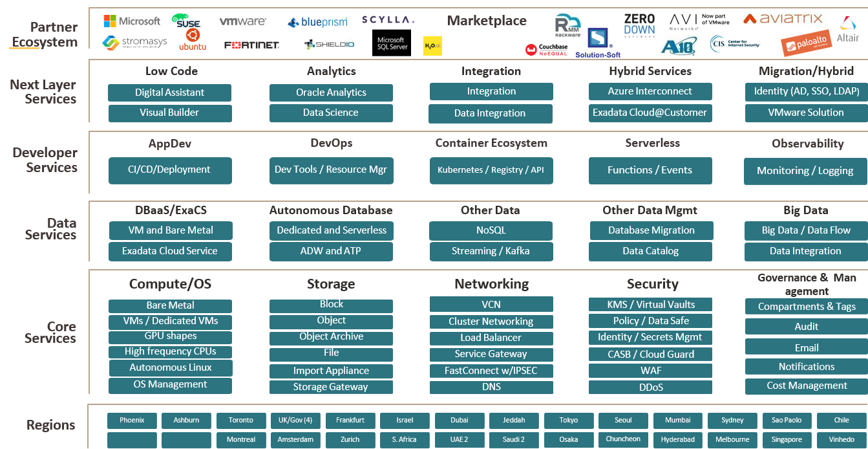Screen dimensions: 868x449
Task: Click the Microsoft SQL Server black tile
Action: 392,43
